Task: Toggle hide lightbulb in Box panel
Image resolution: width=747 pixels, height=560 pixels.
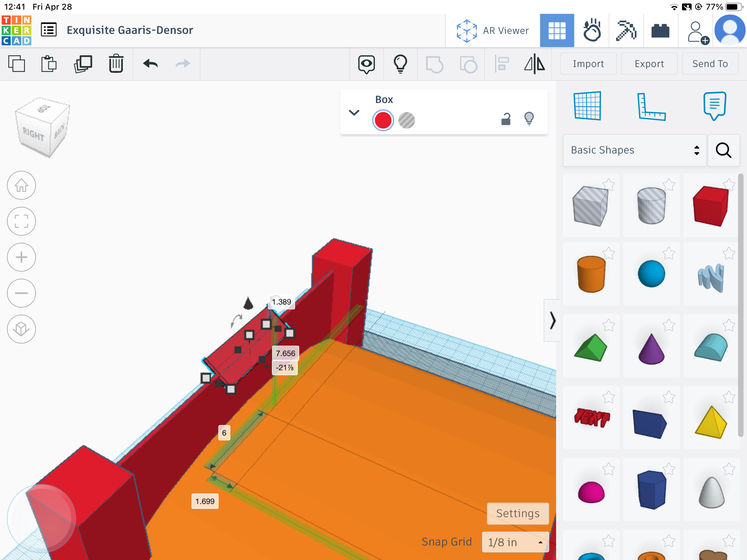Action: tap(529, 119)
